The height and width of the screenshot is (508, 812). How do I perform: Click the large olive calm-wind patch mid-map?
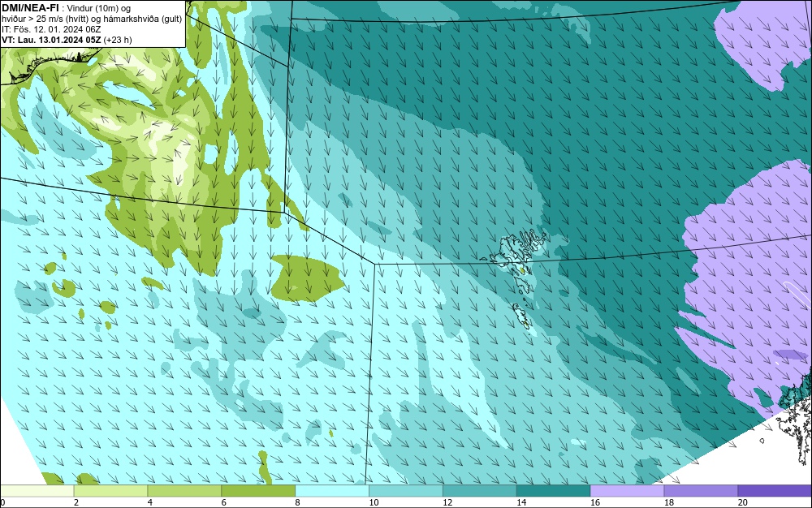click(307, 278)
